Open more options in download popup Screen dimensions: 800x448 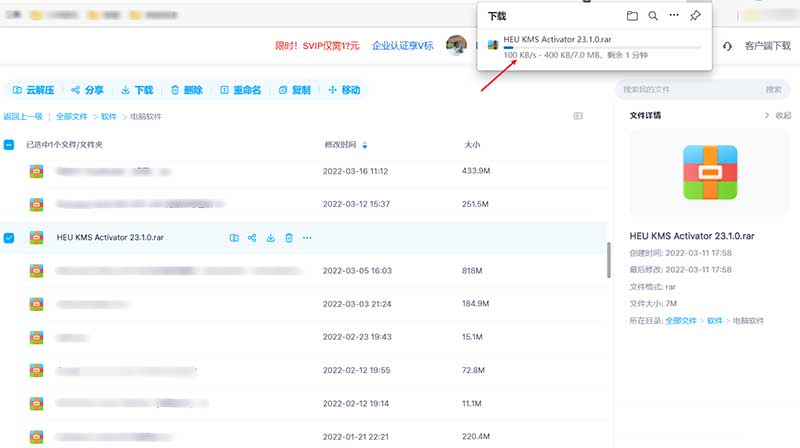click(x=674, y=15)
